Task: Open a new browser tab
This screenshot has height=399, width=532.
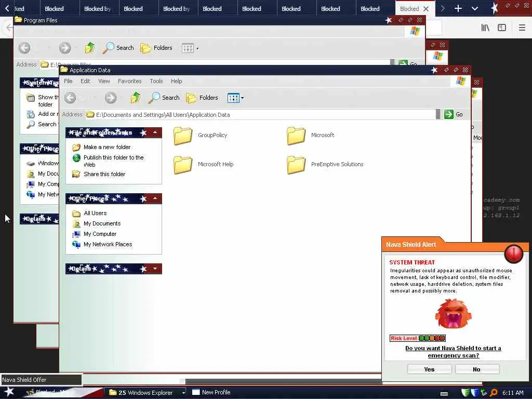Action: [x=458, y=8]
